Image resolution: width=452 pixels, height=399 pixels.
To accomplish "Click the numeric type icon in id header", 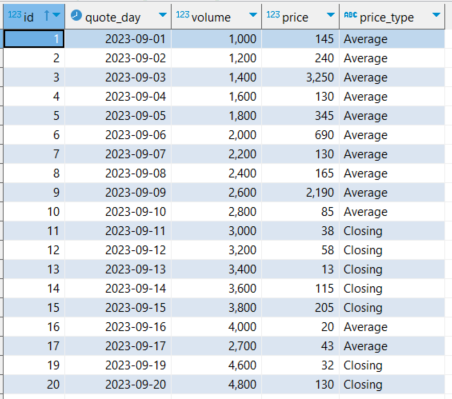I will [x=15, y=15].
